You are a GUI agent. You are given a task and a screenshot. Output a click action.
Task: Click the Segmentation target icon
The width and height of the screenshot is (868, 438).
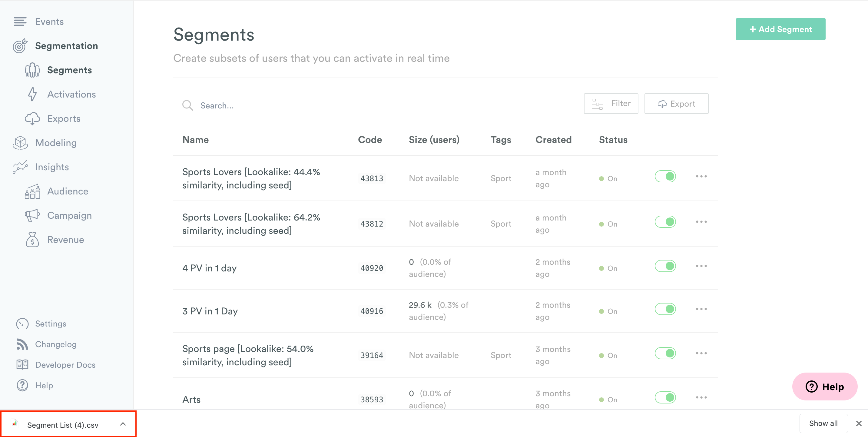tap(20, 46)
